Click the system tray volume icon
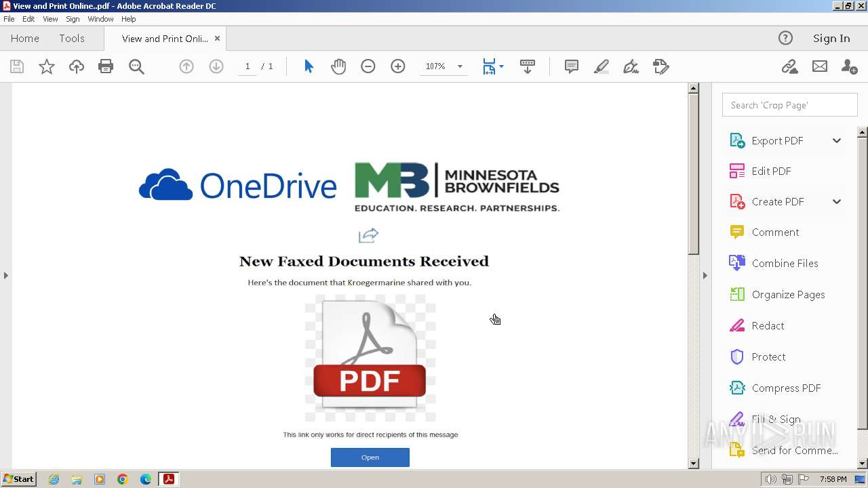This screenshot has height=488, width=868. [x=771, y=479]
